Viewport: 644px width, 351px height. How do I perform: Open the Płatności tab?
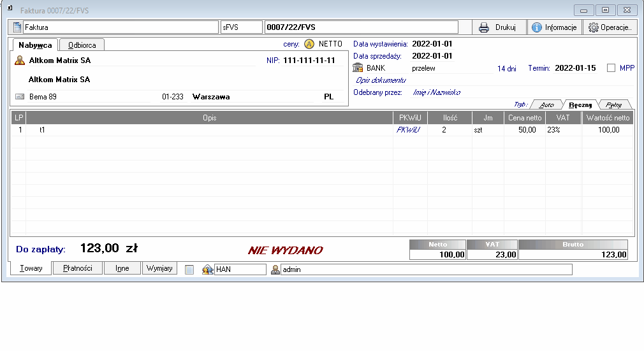(x=78, y=268)
